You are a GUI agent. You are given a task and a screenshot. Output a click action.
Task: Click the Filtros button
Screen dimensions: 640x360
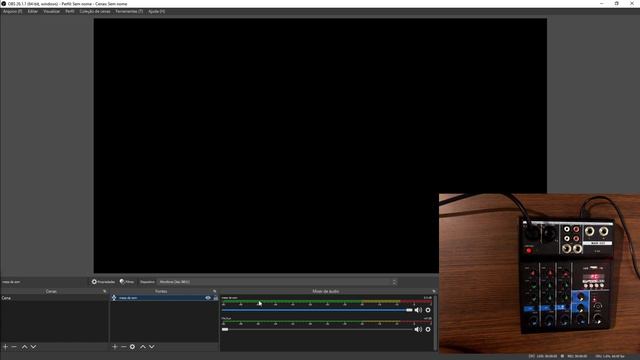click(x=127, y=282)
